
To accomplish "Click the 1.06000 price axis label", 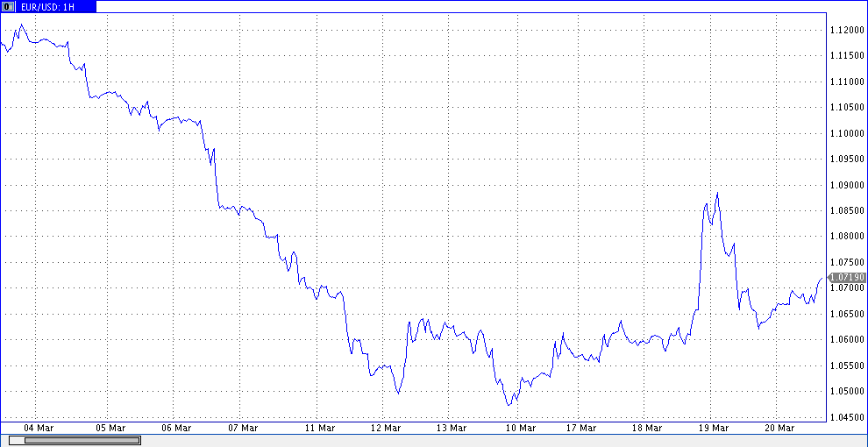I will click(x=847, y=340).
